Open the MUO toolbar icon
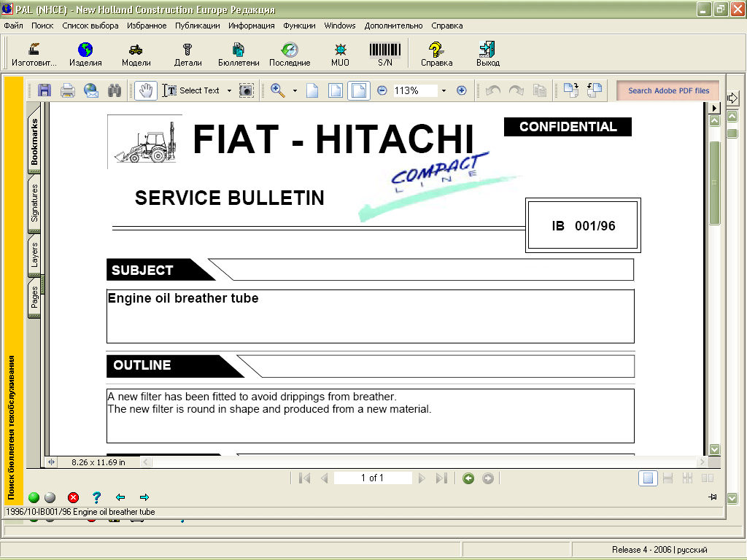Image resolution: width=747 pixels, height=560 pixels. pyautogui.click(x=340, y=54)
